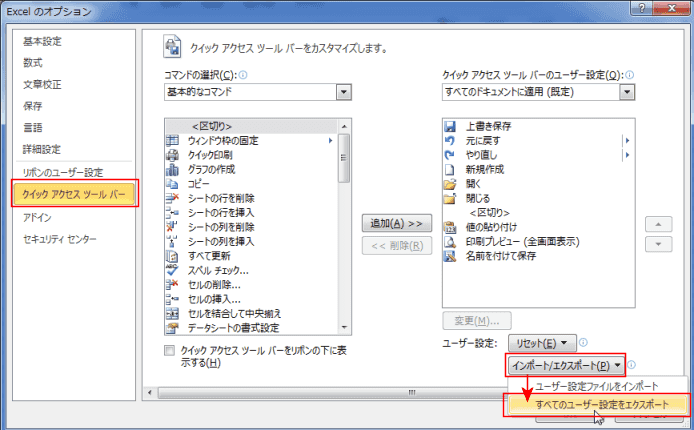
Task: Click the Refresh All (すべて更新) icon
Action: click(x=172, y=256)
